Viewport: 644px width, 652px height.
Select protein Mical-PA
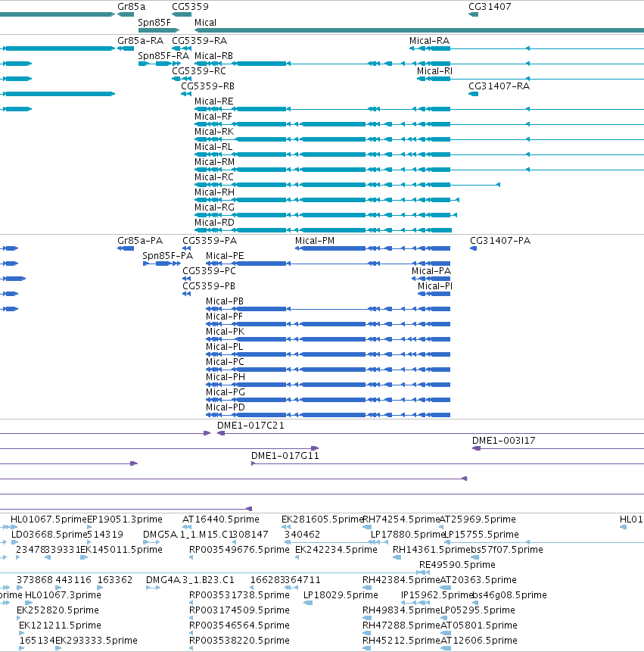(431, 279)
